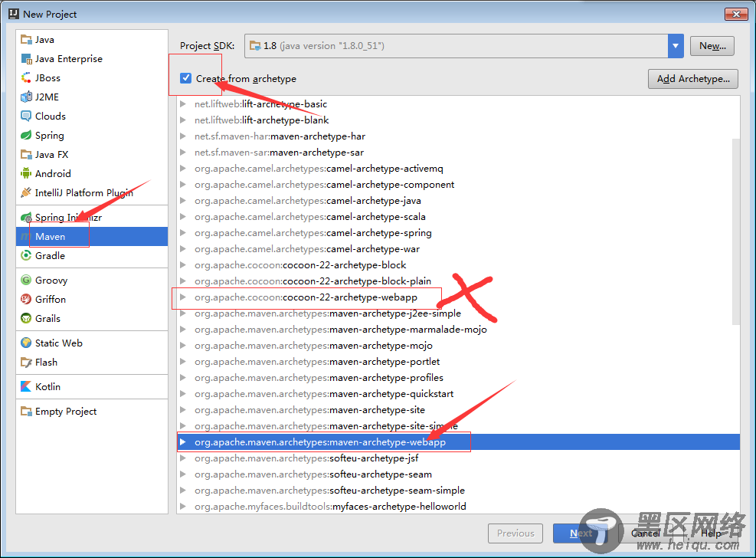Click the archetype list vertical scrollbar
756x558 pixels.
tap(736, 231)
